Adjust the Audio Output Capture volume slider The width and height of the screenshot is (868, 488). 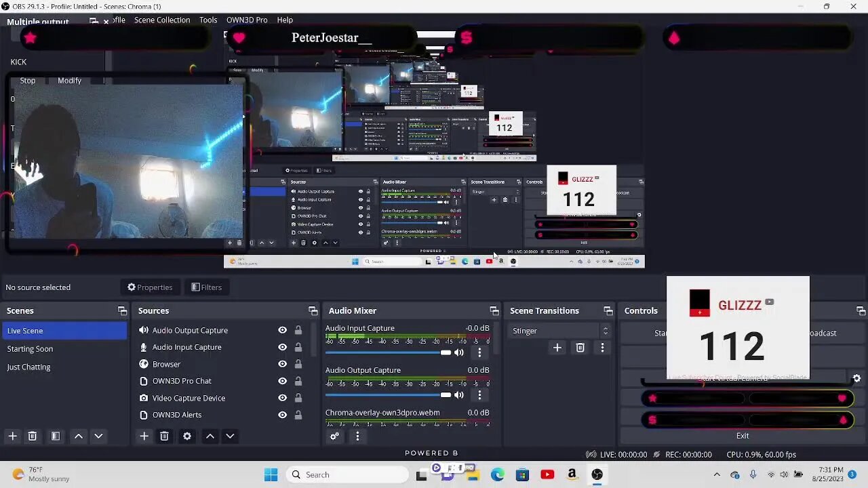pos(389,394)
